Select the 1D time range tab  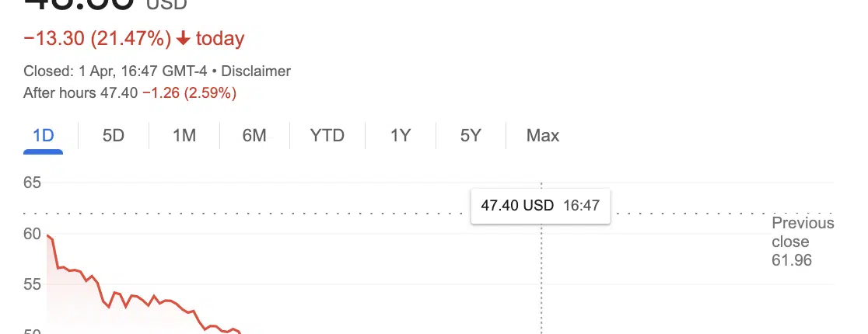point(44,135)
